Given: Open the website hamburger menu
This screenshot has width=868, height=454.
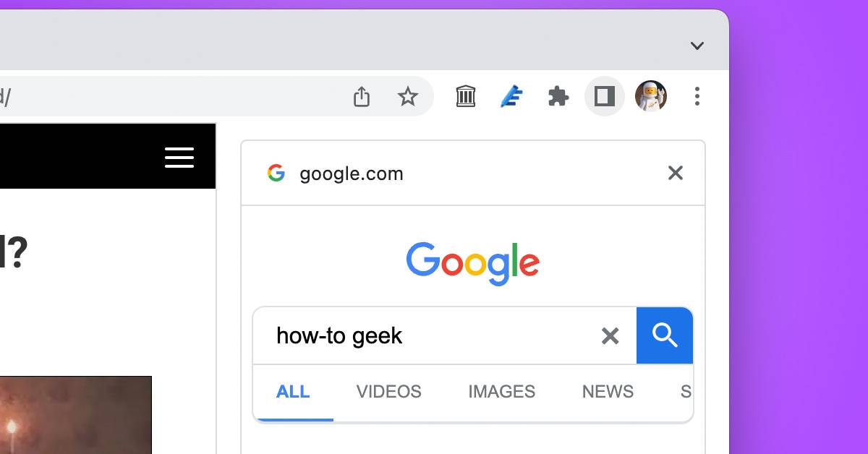Looking at the screenshot, I should click(x=179, y=158).
